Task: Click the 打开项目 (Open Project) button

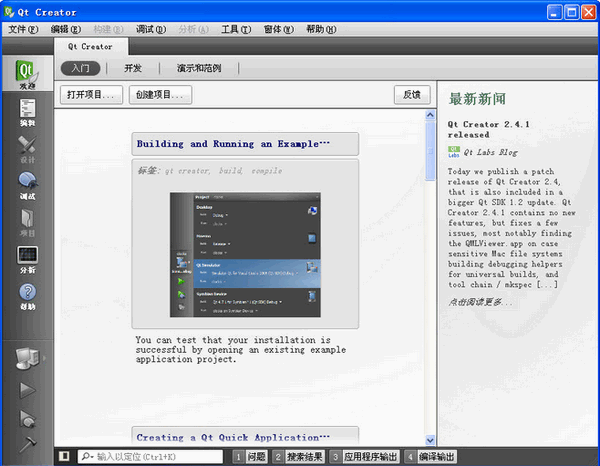Action: pos(92,95)
